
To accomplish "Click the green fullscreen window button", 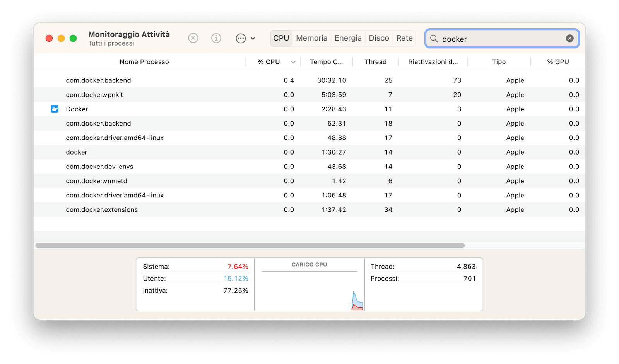I will pos(73,38).
